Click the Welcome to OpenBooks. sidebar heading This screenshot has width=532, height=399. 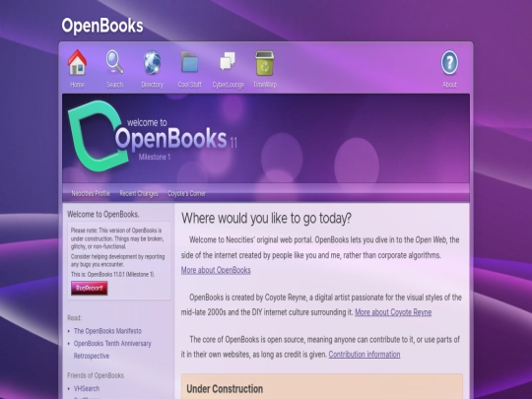[x=103, y=215]
